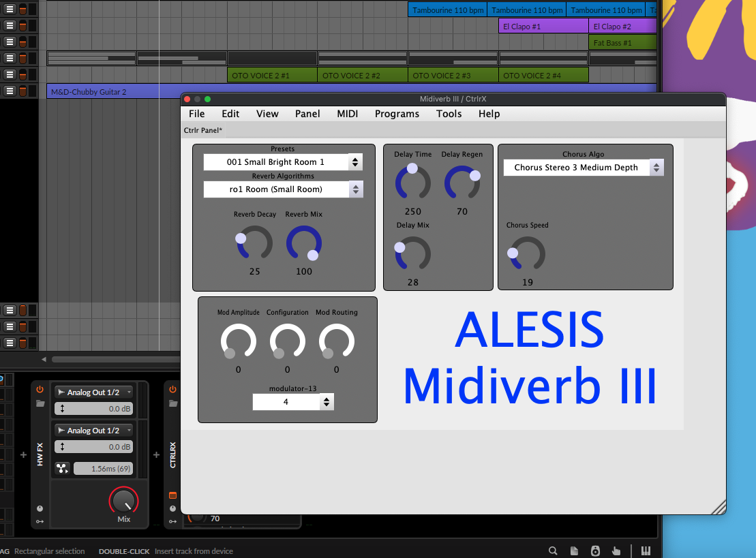756x558 pixels.
Task: Open the project file panel icon
Action: pos(574,551)
